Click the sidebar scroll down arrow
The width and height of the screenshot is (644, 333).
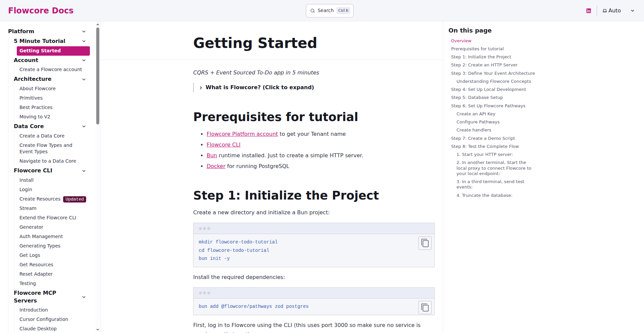point(98,330)
